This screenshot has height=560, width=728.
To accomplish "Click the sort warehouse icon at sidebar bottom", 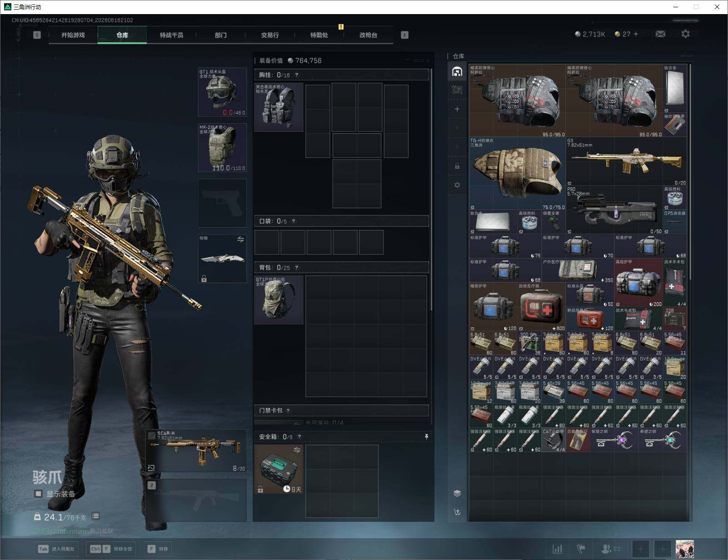I will [457, 512].
